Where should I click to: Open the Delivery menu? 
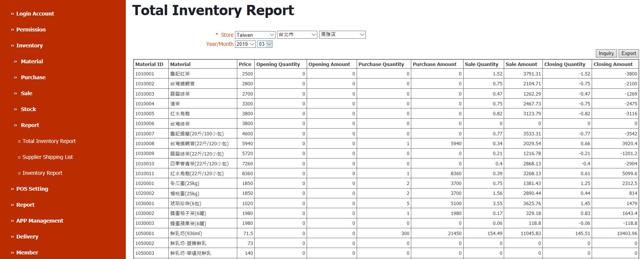click(x=27, y=237)
